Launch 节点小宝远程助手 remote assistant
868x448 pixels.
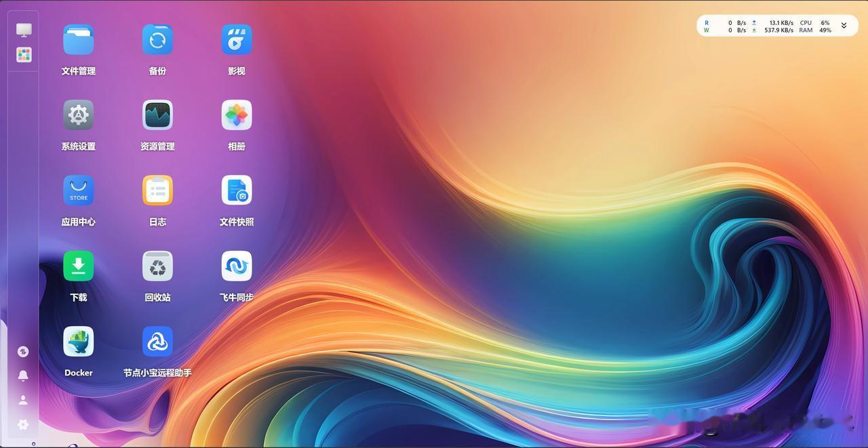[157, 342]
